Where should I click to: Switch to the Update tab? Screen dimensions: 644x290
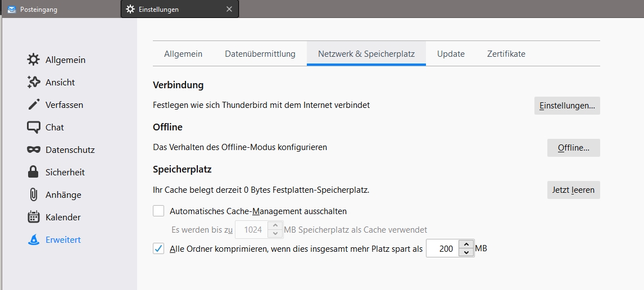[x=451, y=54]
